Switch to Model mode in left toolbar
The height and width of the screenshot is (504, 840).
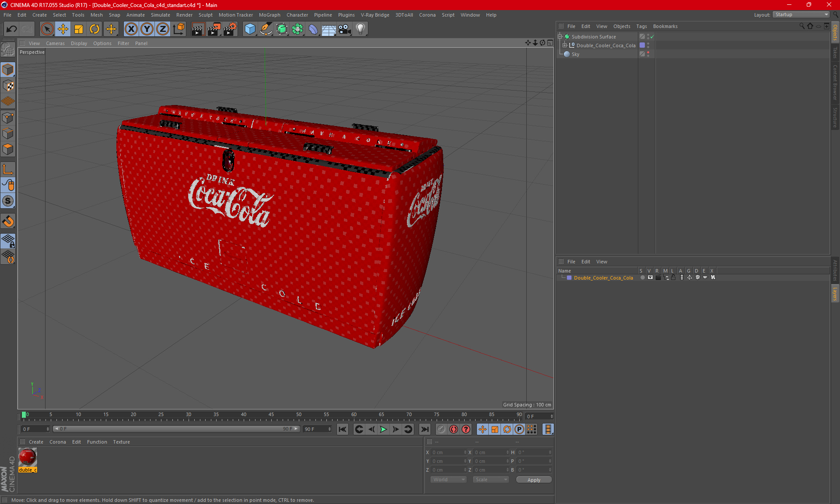(x=8, y=70)
